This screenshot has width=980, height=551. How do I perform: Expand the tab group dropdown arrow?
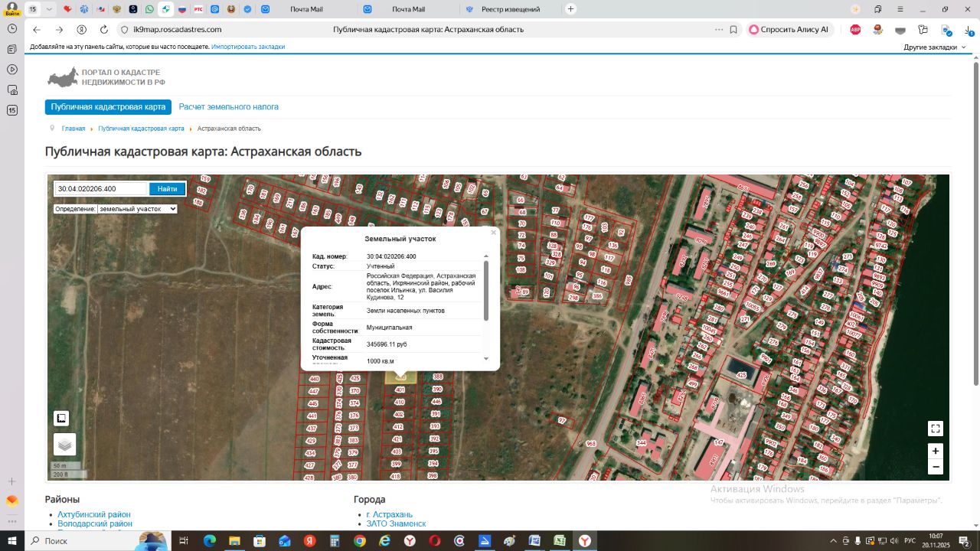(x=49, y=9)
